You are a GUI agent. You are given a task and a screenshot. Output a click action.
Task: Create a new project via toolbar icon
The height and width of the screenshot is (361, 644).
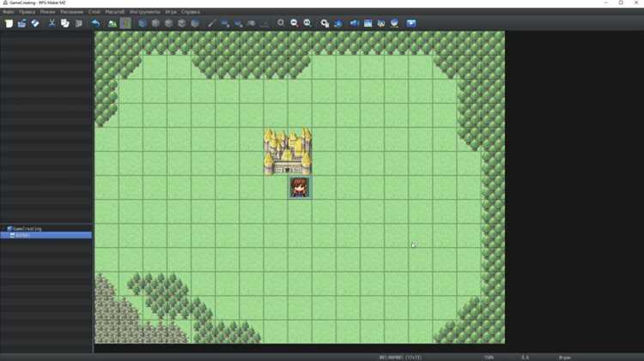[9, 23]
